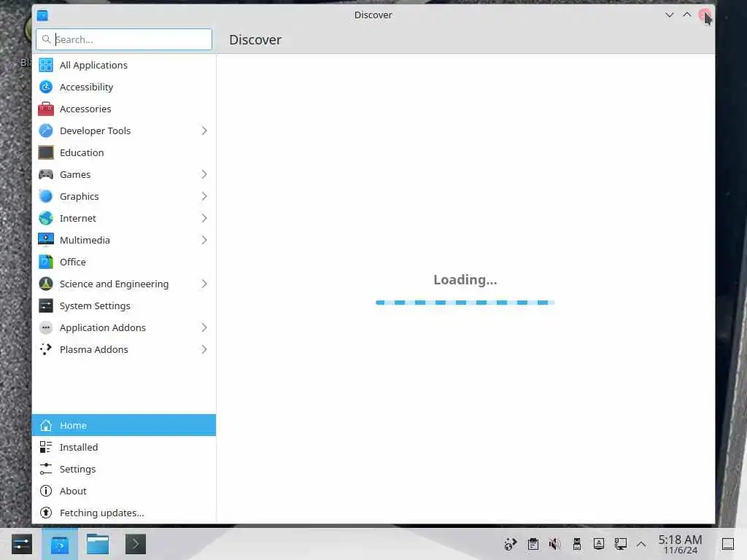This screenshot has height=560, width=747.
Task: Click the show desktop button
Action: (x=727, y=544)
